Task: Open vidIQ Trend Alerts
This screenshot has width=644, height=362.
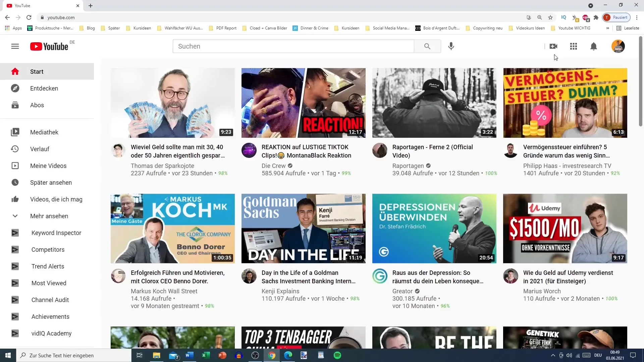Action: coord(47,266)
